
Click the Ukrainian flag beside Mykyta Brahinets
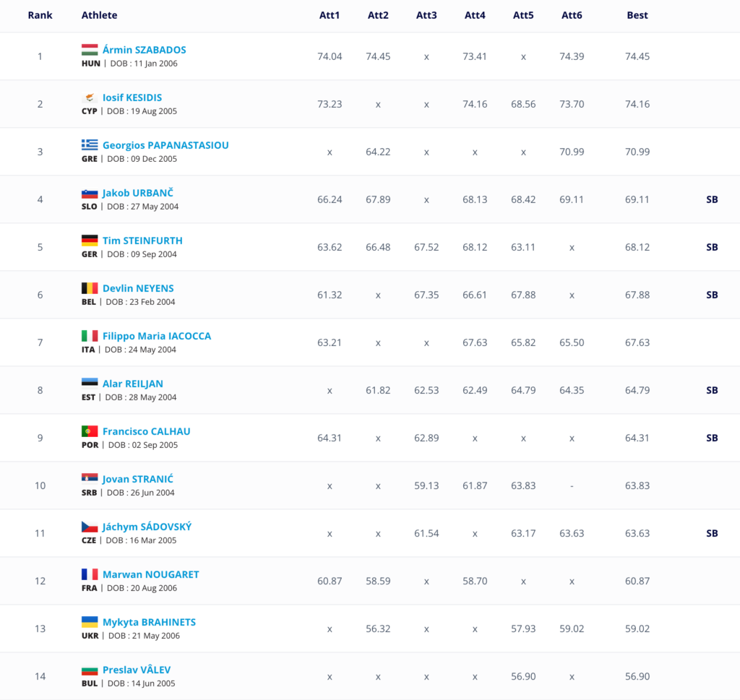pyautogui.click(x=90, y=622)
